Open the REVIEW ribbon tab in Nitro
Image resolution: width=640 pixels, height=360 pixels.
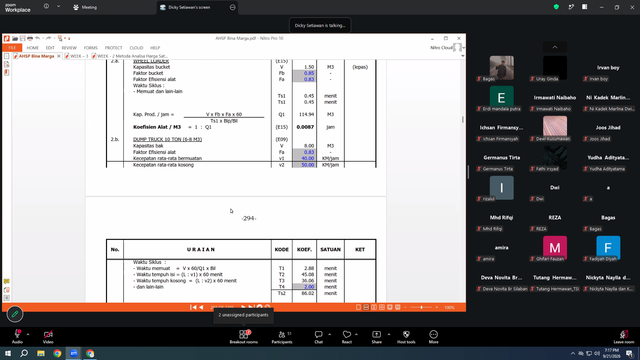[69, 48]
